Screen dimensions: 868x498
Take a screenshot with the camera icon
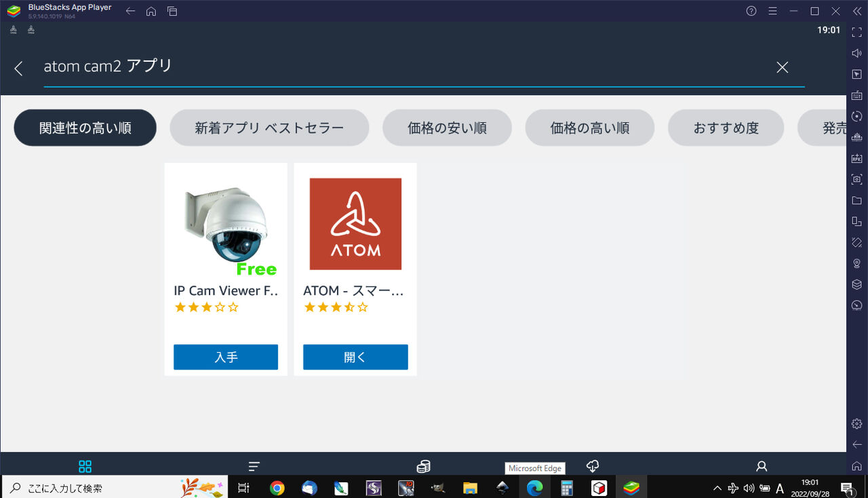tap(856, 179)
